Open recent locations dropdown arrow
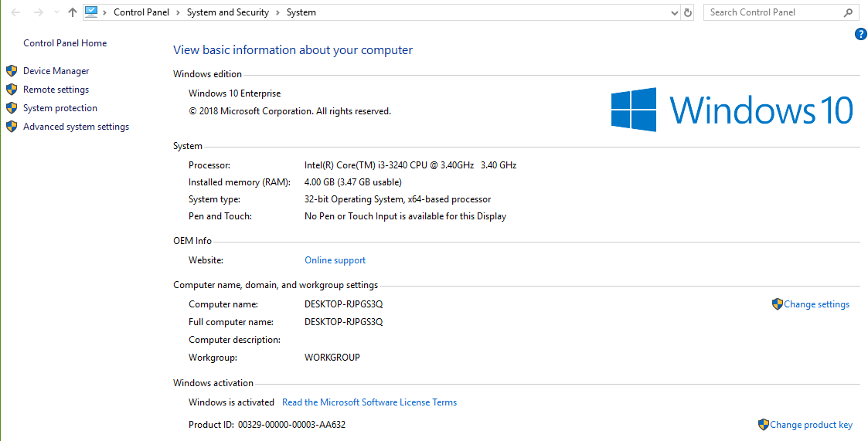Screen dimensions: 868x441 [56, 12]
